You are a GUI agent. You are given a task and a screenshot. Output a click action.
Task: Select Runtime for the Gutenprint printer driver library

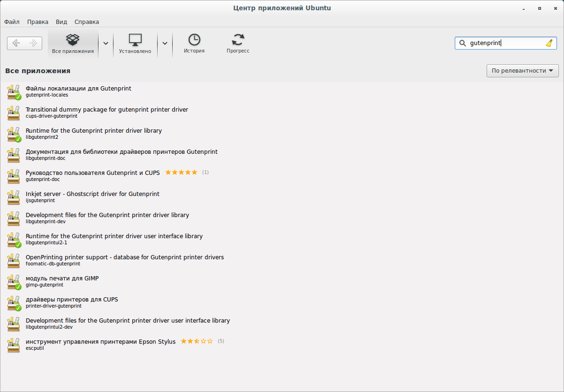(x=282, y=134)
